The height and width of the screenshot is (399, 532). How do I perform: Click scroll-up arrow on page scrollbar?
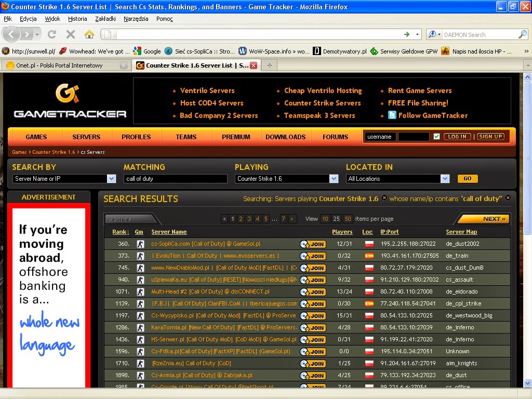(528, 77)
